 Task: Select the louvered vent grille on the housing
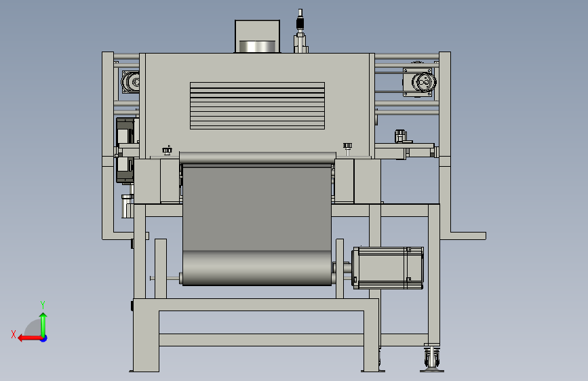coord(257,106)
